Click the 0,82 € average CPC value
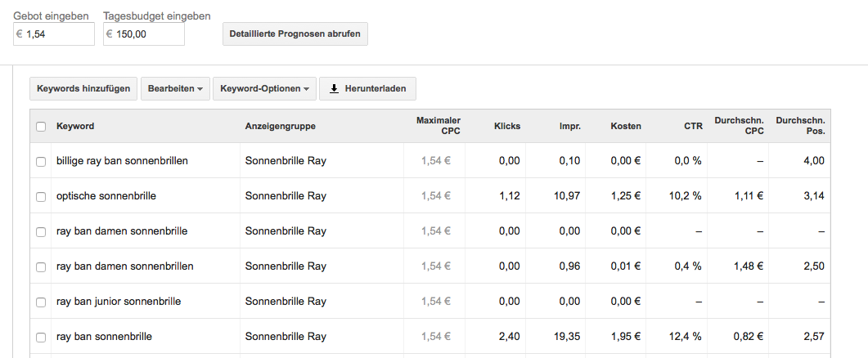This screenshot has height=358, width=868. [749, 337]
